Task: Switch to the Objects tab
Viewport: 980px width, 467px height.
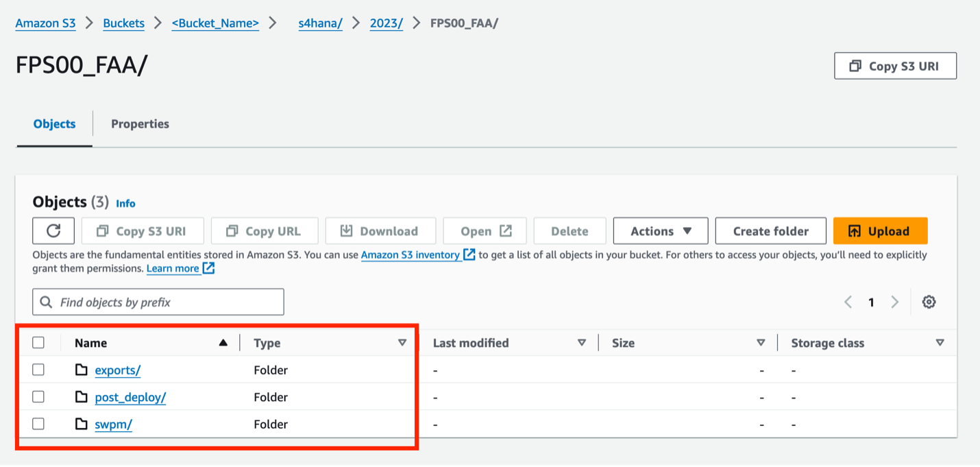Action: (x=55, y=124)
